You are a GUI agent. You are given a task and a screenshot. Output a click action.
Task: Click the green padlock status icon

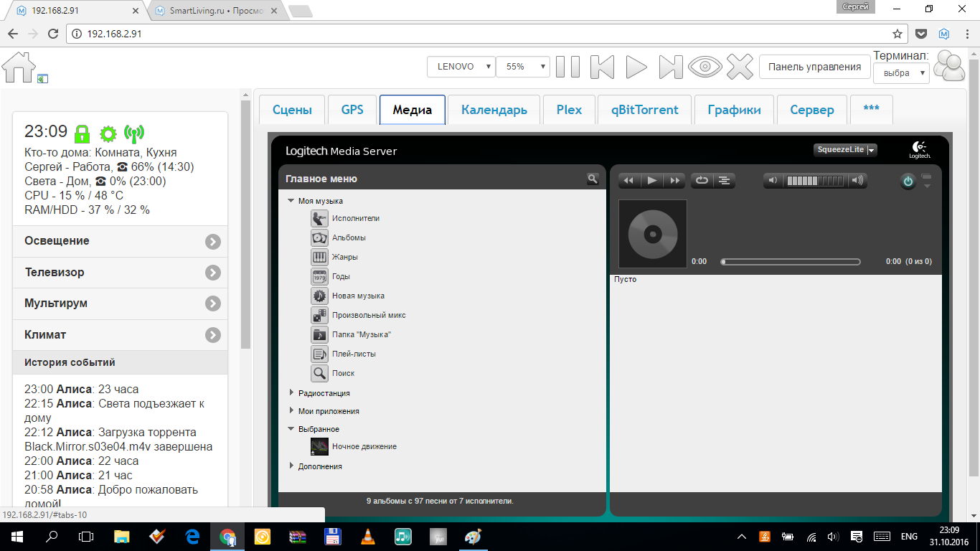pos(83,133)
